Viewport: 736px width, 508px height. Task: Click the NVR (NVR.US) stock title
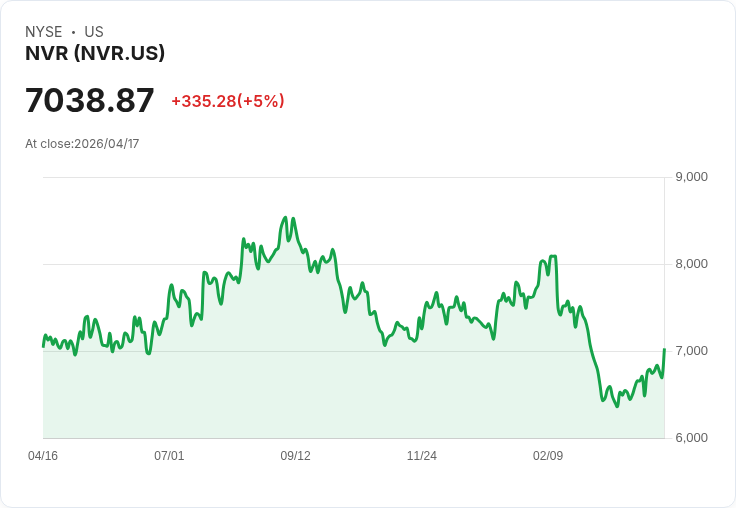coord(95,53)
